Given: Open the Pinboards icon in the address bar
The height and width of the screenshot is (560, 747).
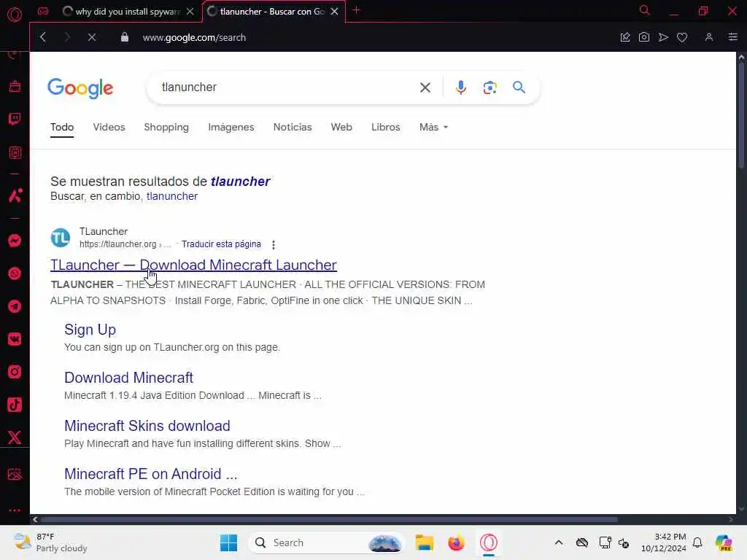Looking at the screenshot, I should coord(625,37).
